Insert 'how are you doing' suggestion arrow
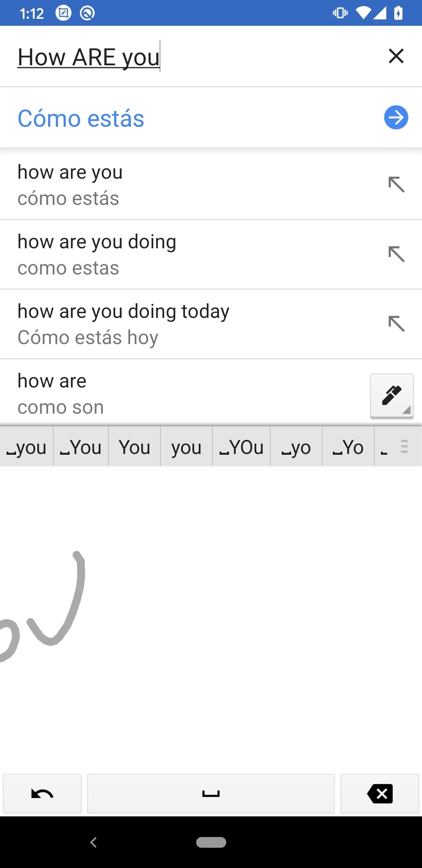Screen dimensions: 422x868 click(396, 254)
